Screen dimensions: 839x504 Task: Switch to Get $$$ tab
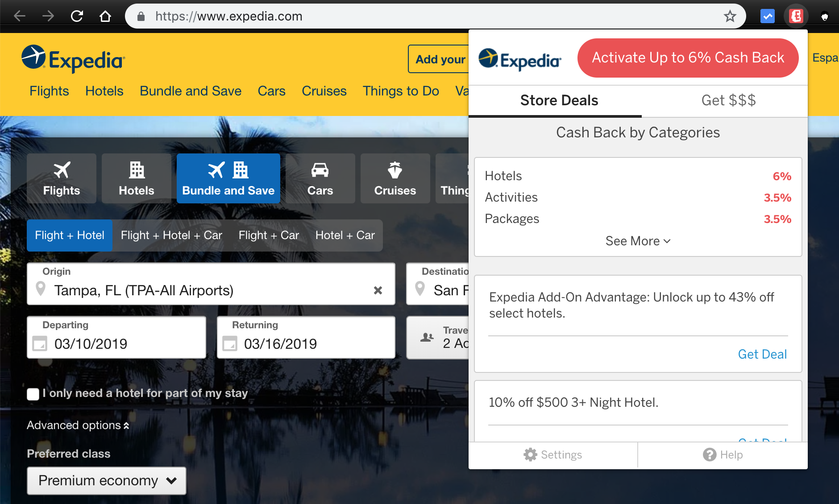point(728,100)
